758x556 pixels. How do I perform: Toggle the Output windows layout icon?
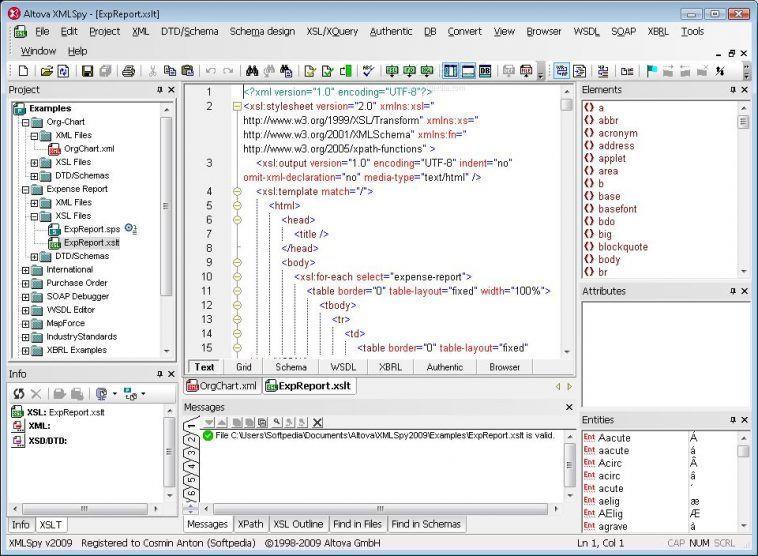[x=468, y=72]
